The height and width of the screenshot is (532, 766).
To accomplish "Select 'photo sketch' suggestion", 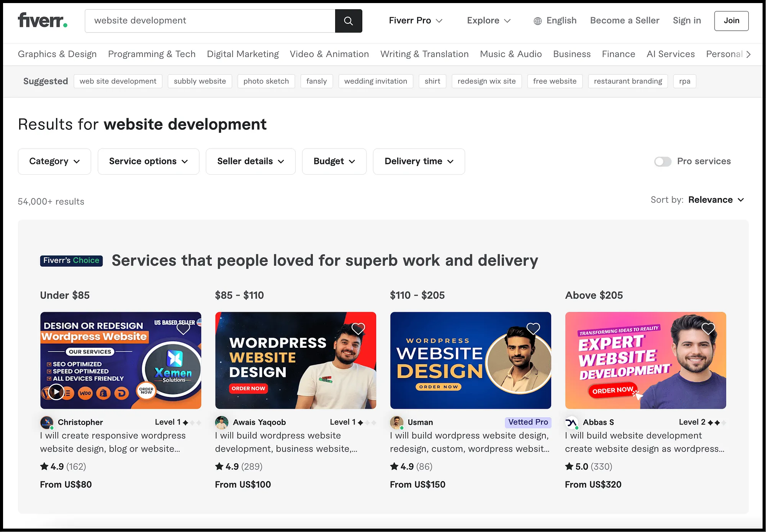I will point(266,81).
